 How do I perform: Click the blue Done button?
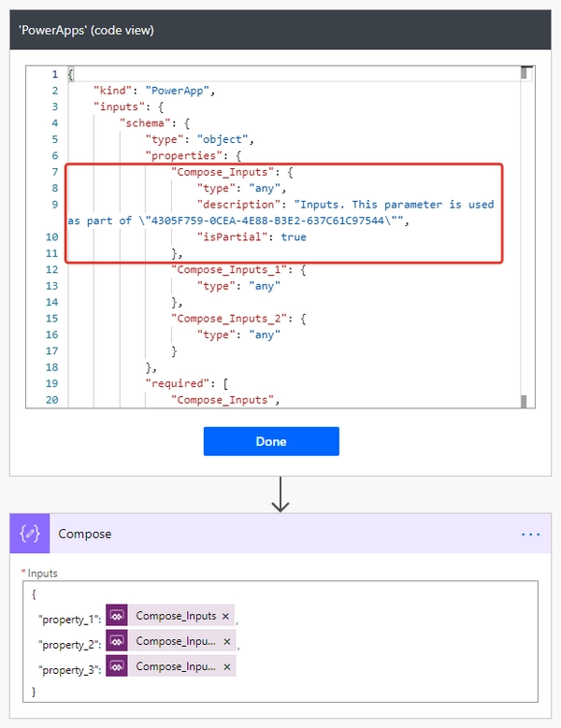tap(271, 441)
